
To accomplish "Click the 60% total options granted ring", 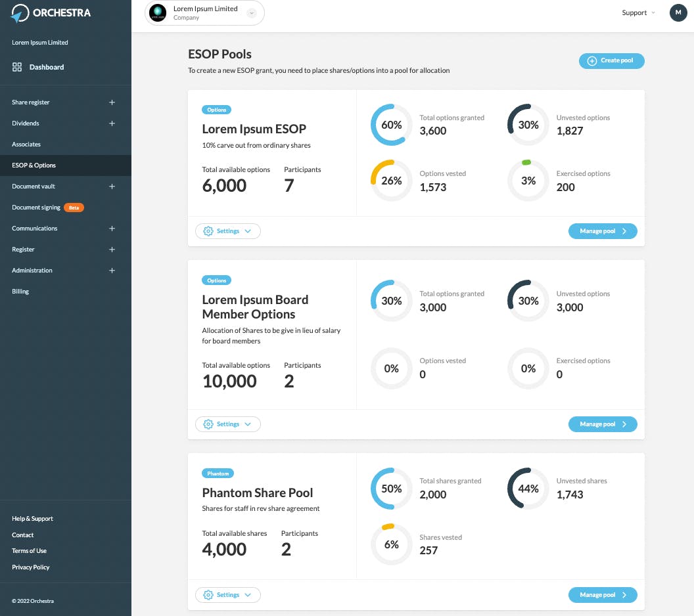I will click(391, 125).
